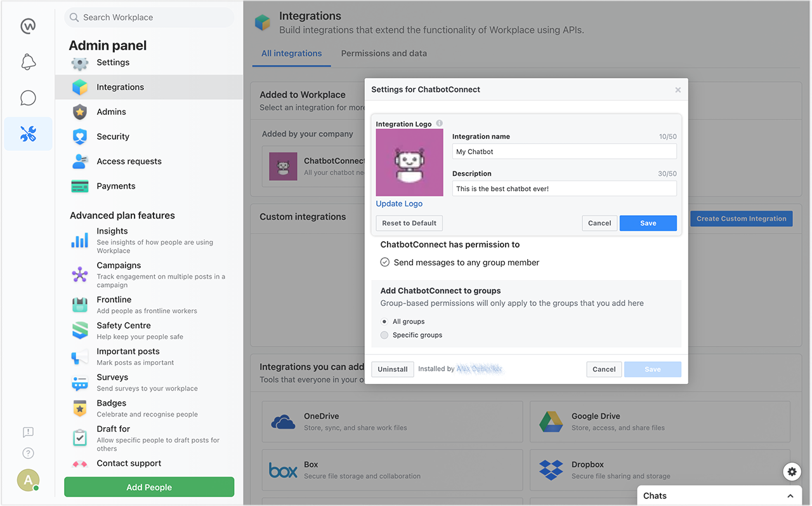This screenshot has height=506, width=812.
Task: Click the Settings gear icon in Admin panel
Action: [80, 63]
